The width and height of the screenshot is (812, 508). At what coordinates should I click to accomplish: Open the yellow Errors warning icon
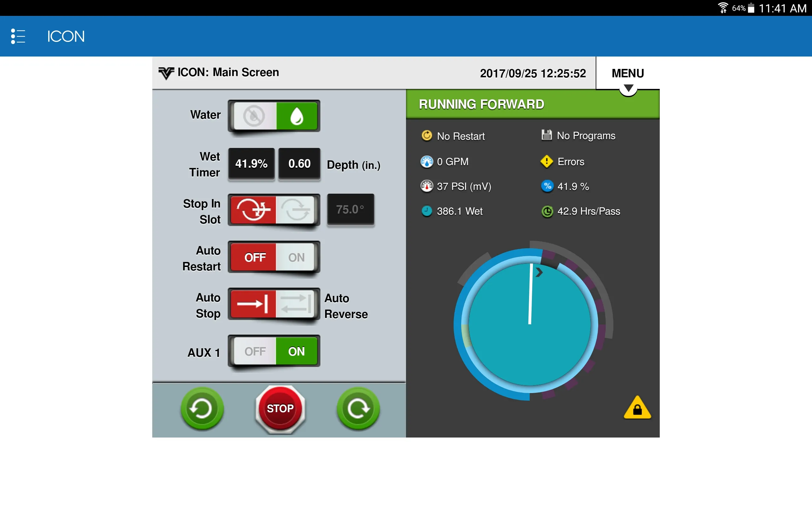(547, 162)
